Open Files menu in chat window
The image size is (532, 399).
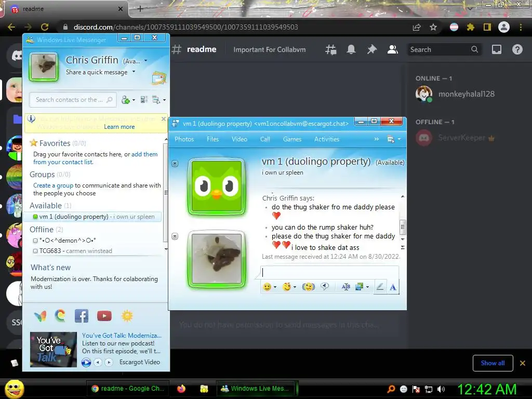[212, 139]
